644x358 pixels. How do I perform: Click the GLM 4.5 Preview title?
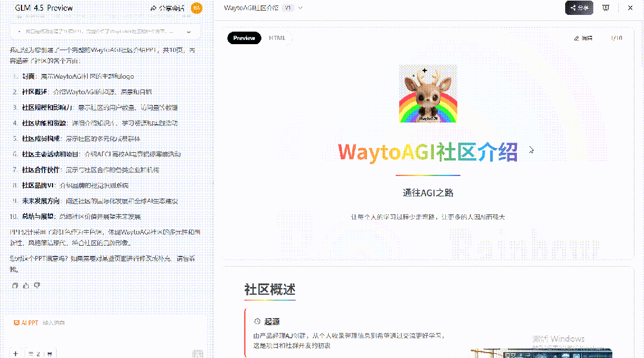point(44,8)
